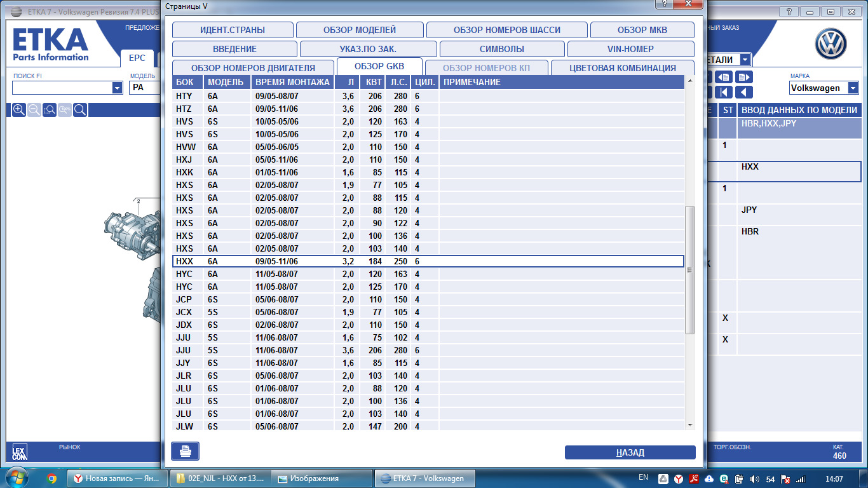Open the Windows Start menu
The width and height of the screenshot is (868, 488).
[17, 478]
